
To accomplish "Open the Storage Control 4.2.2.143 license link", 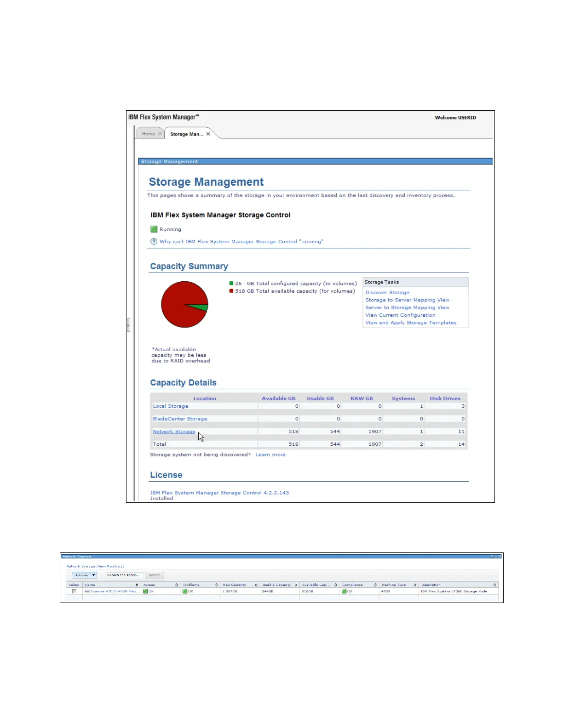I will click(219, 493).
